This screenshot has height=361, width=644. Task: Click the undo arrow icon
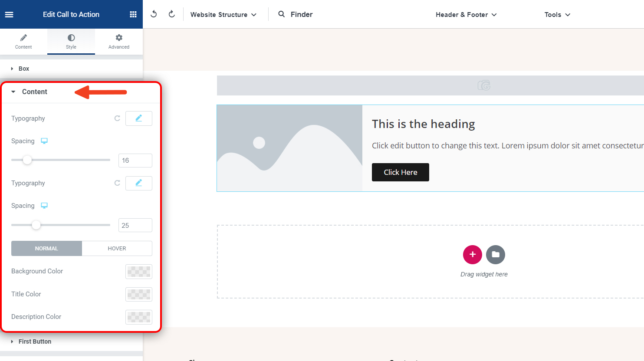coord(154,14)
